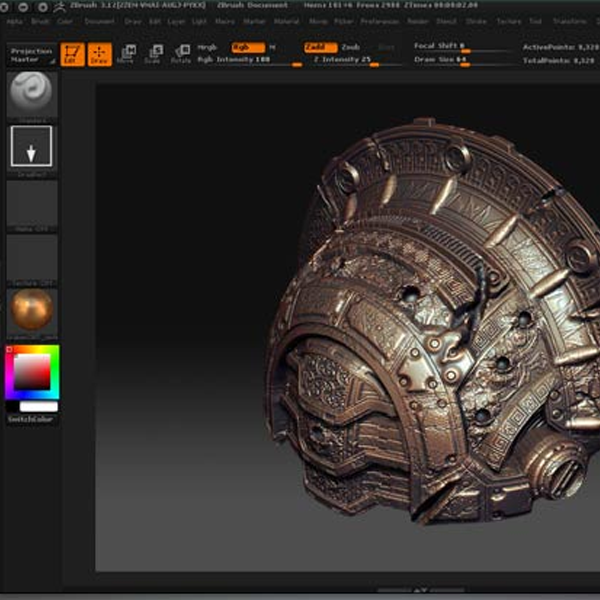Open the Document menu
The height and width of the screenshot is (600, 600).
99,21
